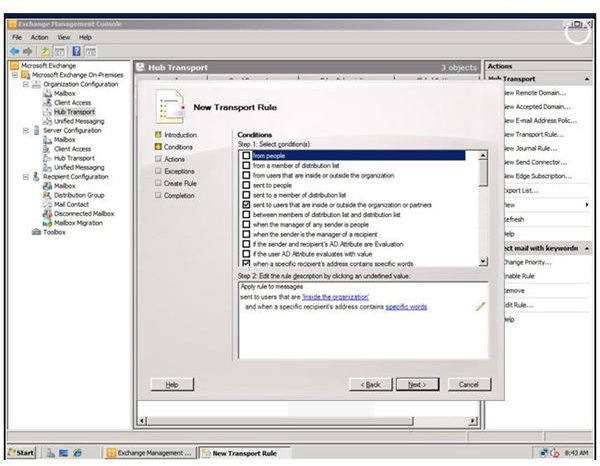Screen dimensions: 600x466
Task: Check 'sent to a member of distribution list'
Action: 246,195
